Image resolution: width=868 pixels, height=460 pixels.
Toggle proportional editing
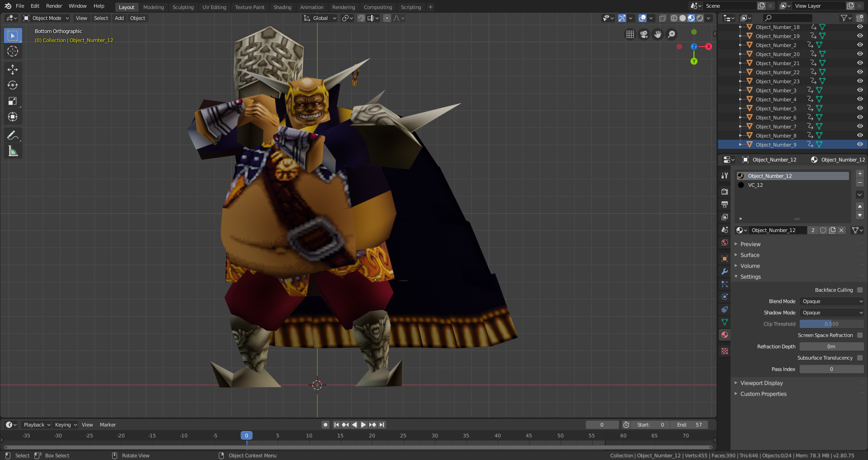(x=387, y=18)
